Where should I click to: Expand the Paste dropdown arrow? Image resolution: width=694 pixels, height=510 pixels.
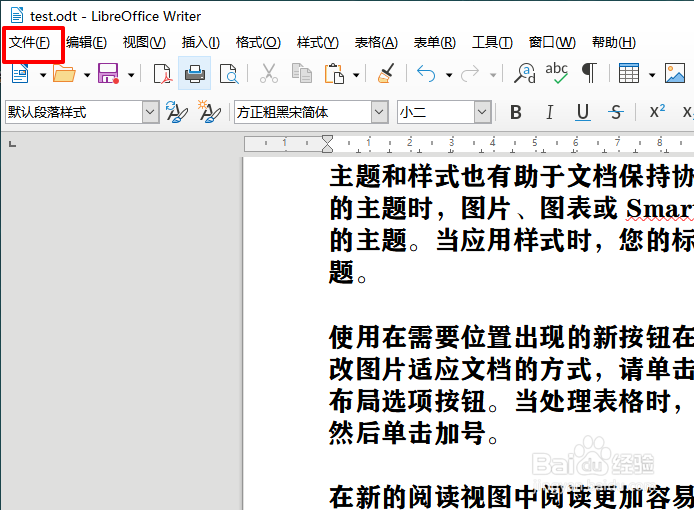click(x=356, y=75)
